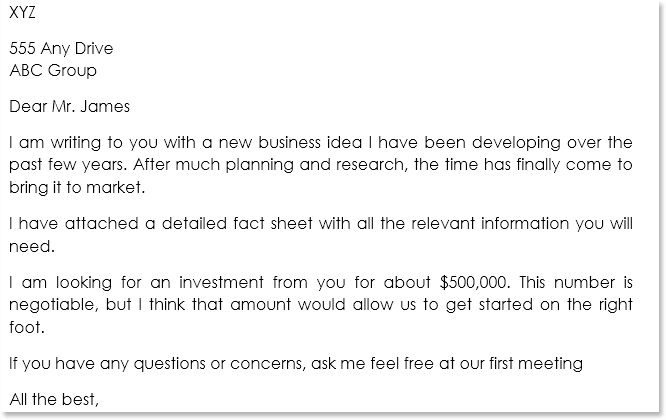The image size is (666, 420).
Task: Click the word 'developing' in first paragraph
Action: (x=516, y=143)
